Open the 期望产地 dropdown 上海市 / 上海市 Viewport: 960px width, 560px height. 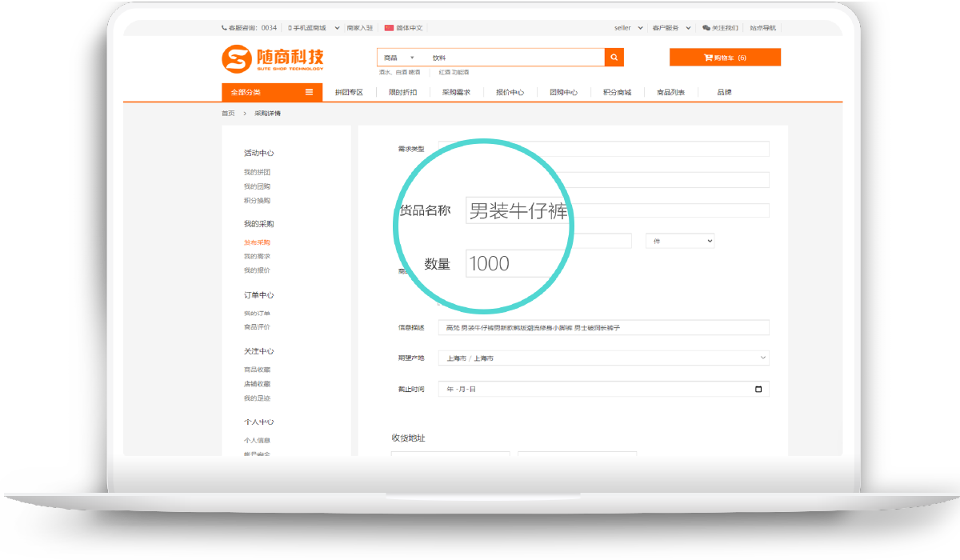point(604,358)
